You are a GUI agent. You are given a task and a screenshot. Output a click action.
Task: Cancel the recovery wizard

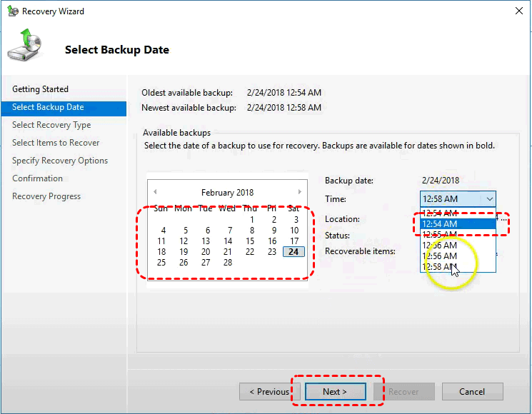coord(472,392)
